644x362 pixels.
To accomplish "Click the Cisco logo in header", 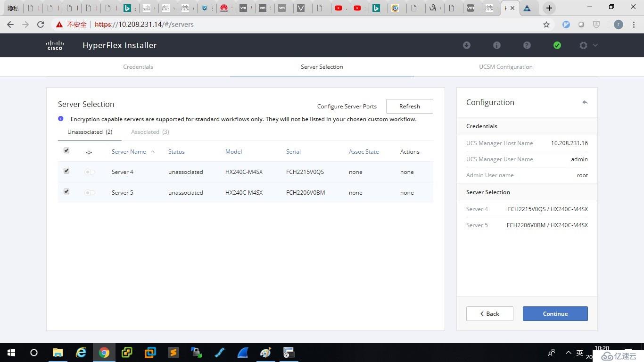I will point(55,45).
